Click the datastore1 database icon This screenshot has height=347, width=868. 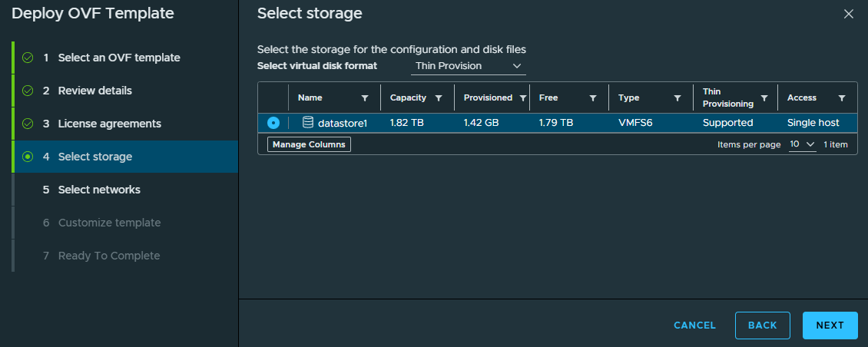tap(308, 122)
